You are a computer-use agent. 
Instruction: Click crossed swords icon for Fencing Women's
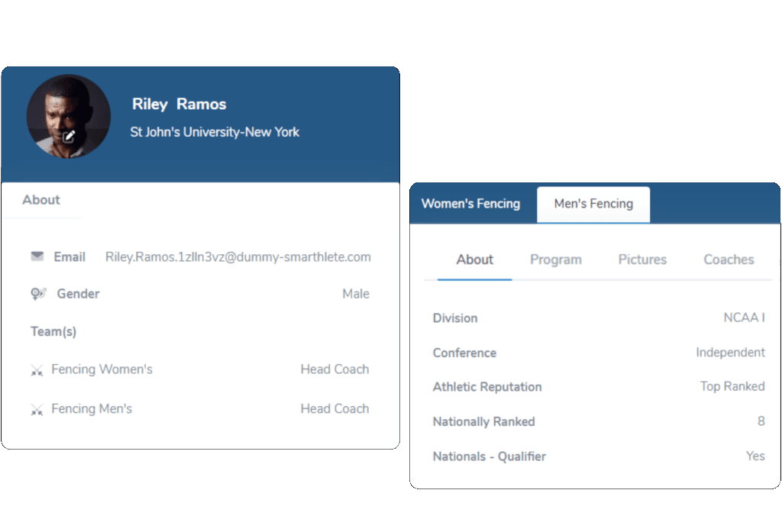coord(37,370)
